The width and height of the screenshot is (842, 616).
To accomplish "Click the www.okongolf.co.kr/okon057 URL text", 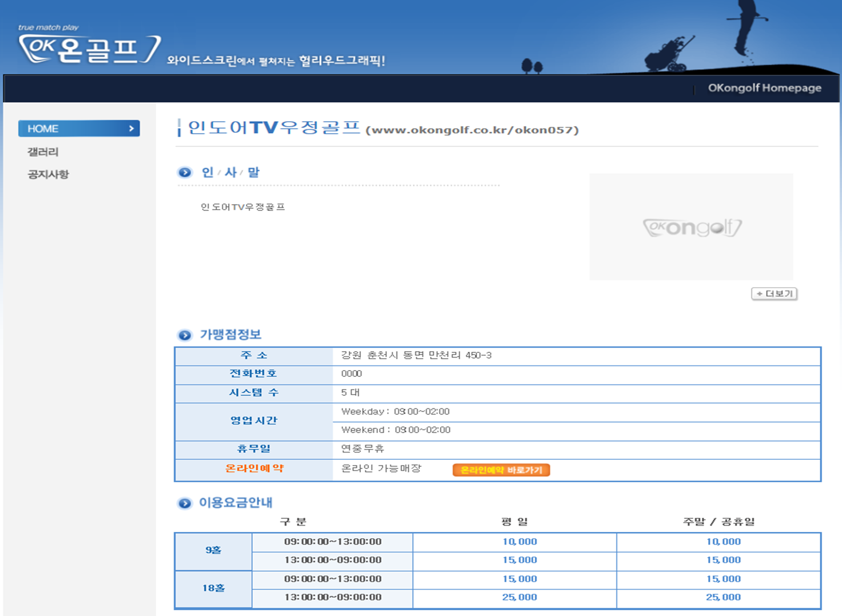I will (x=472, y=130).
